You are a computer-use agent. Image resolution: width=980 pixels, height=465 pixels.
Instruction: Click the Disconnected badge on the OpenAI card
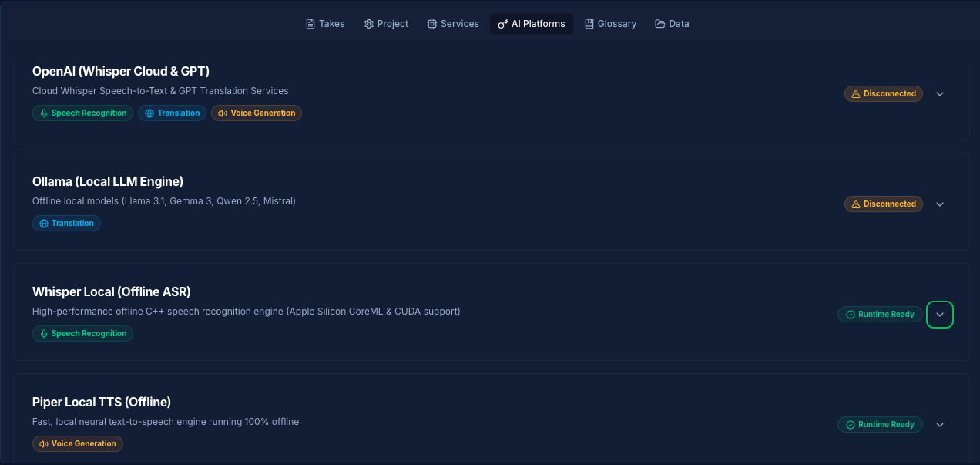[x=884, y=94]
